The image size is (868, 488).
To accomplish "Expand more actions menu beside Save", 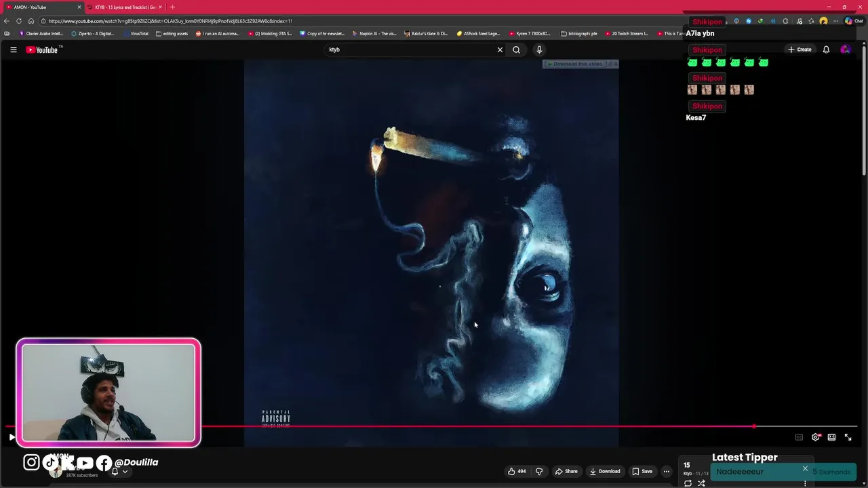I will pyautogui.click(x=667, y=471).
